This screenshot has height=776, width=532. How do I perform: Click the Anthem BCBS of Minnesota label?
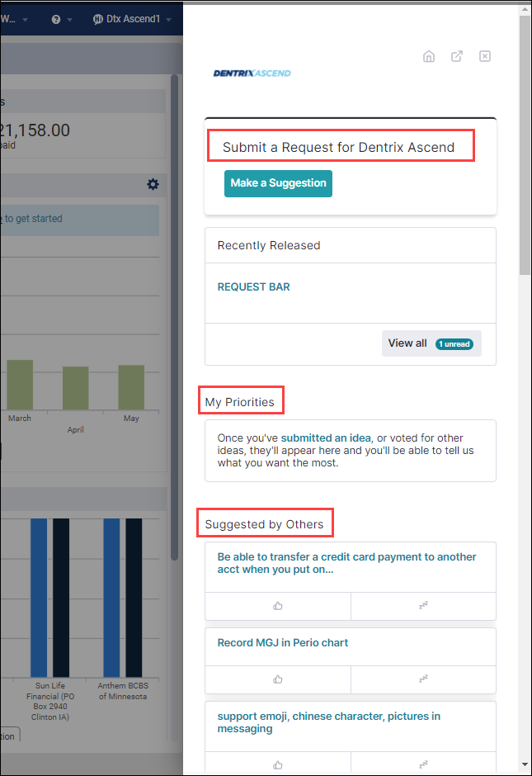tap(123, 691)
